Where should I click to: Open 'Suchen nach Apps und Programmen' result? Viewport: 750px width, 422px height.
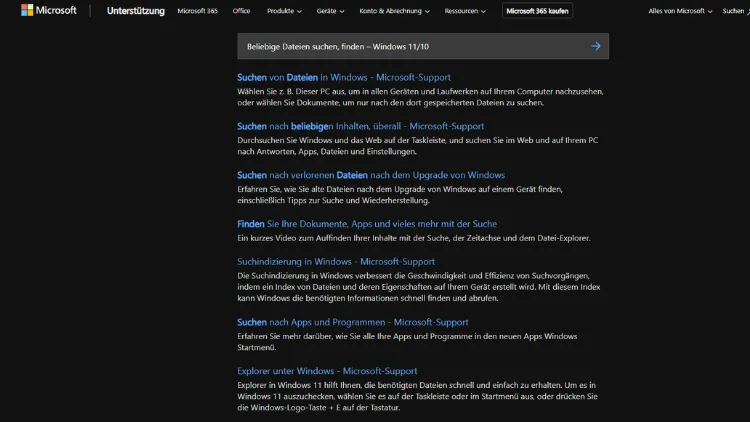[x=353, y=322]
